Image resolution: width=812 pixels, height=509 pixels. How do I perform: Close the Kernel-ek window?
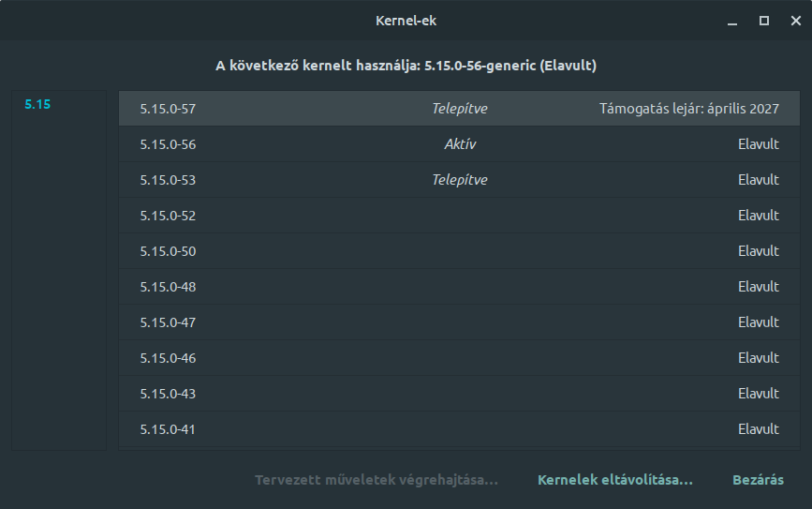coord(796,21)
